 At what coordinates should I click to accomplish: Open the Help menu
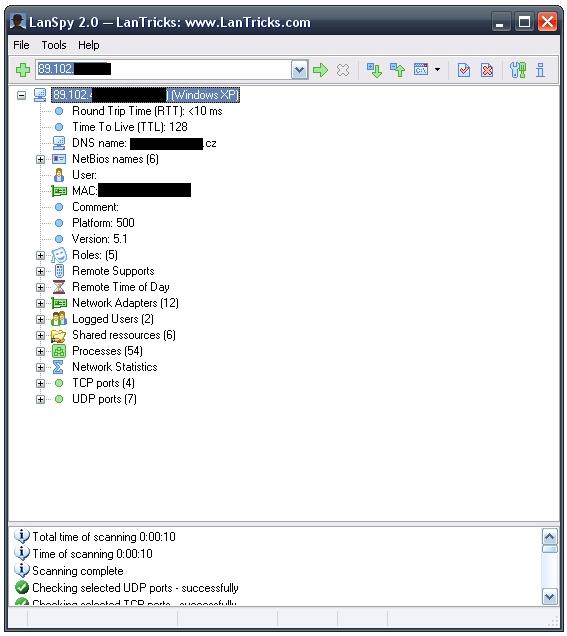pyautogui.click(x=88, y=45)
